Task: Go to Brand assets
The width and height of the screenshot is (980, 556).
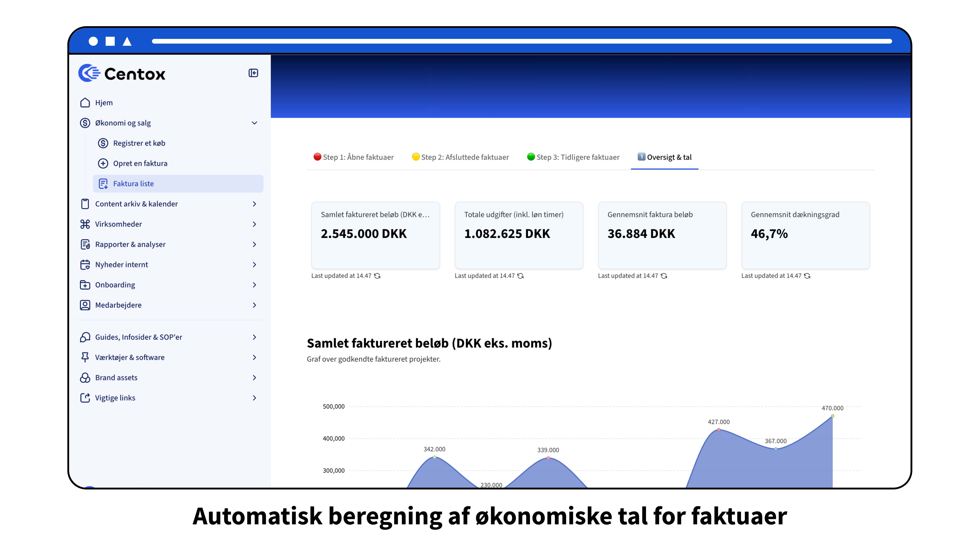Action: pos(116,378)
